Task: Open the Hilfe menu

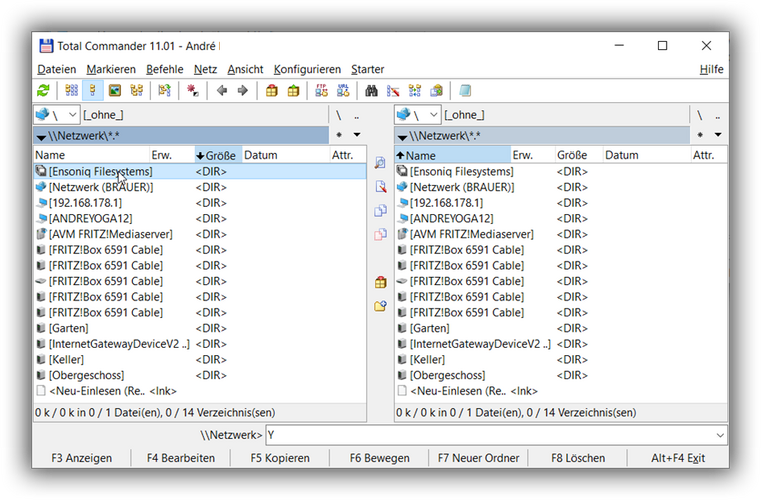Action: pyautogui.click(x=711, y=69)
